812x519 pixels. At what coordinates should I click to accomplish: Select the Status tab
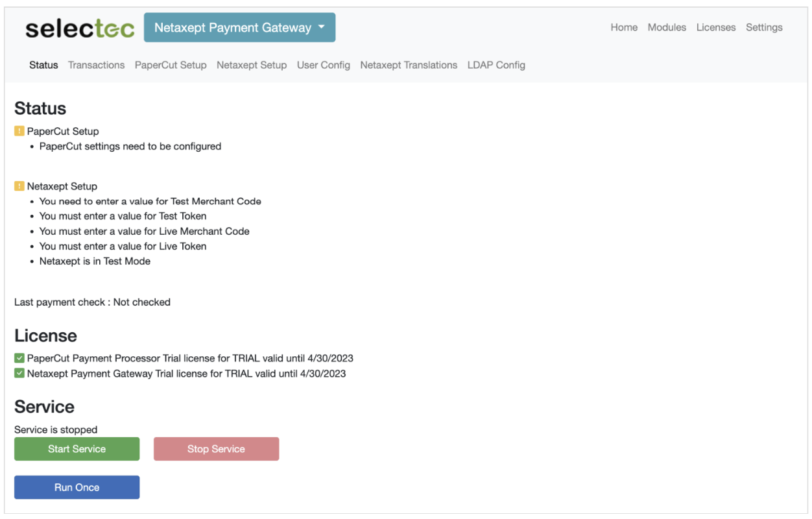(x=43, y=65)
